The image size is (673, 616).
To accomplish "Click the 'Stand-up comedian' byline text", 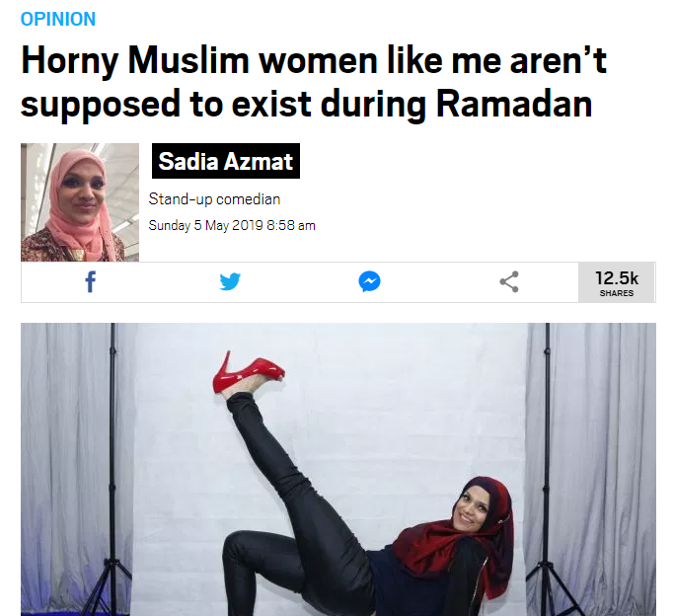I will [x=214, y=199].
